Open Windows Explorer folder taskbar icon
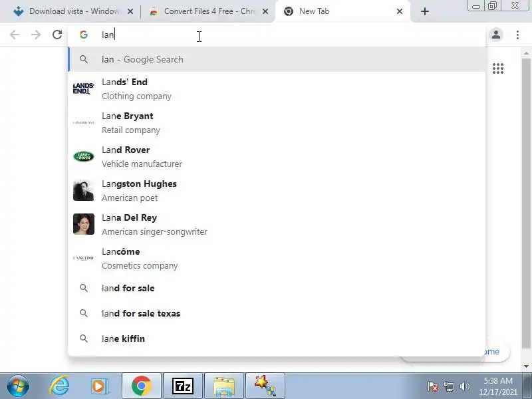This screenshot has height=399, width=532. pos(224,386)
